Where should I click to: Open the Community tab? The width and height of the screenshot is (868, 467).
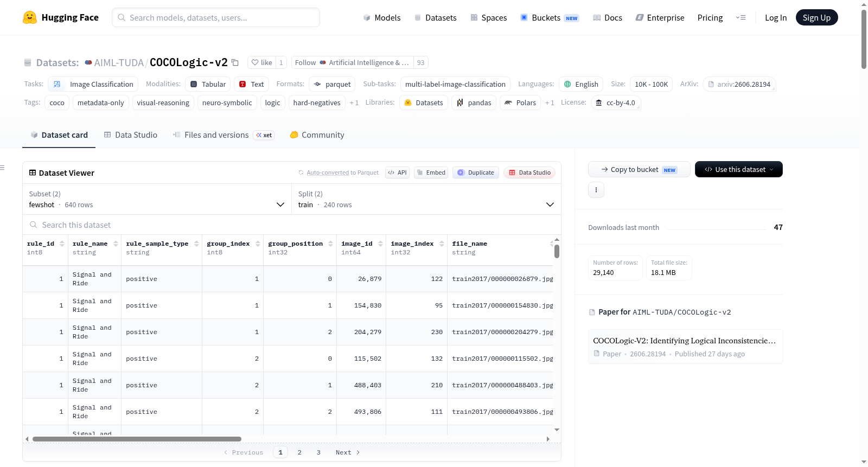click(317, 135)
